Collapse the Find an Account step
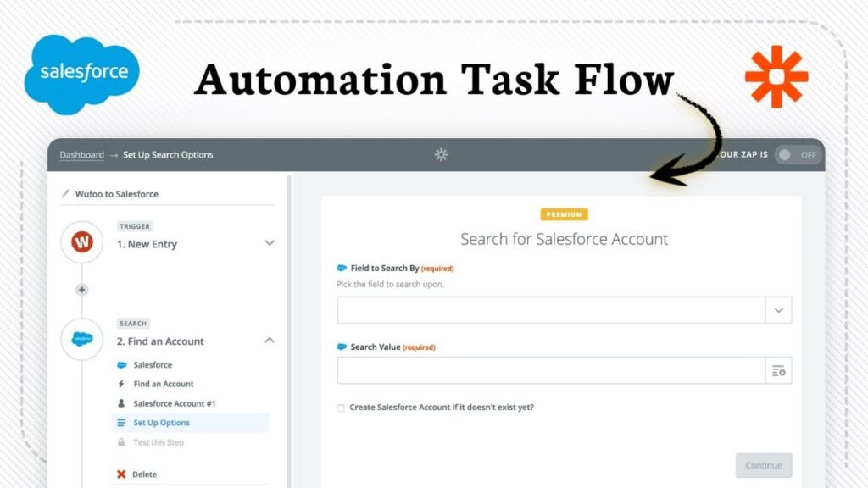 pos(269,341)
